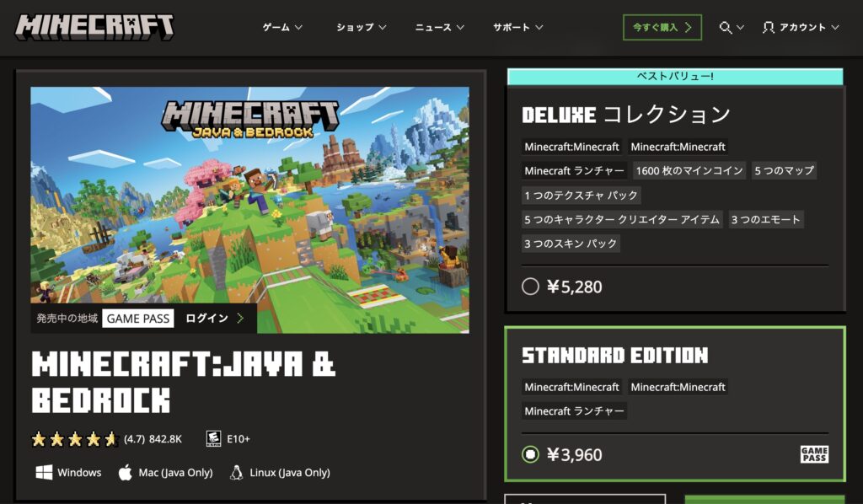The width and height of the screenshot is (863, 504).
Task: Expand the ゲーム dropdown menu
Action: click(282, 27)
